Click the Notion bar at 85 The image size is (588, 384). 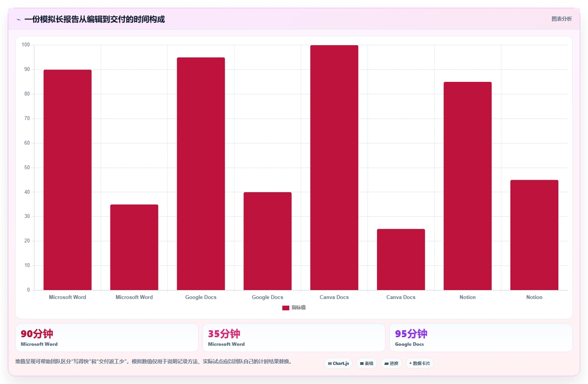[x=468, y=186]
